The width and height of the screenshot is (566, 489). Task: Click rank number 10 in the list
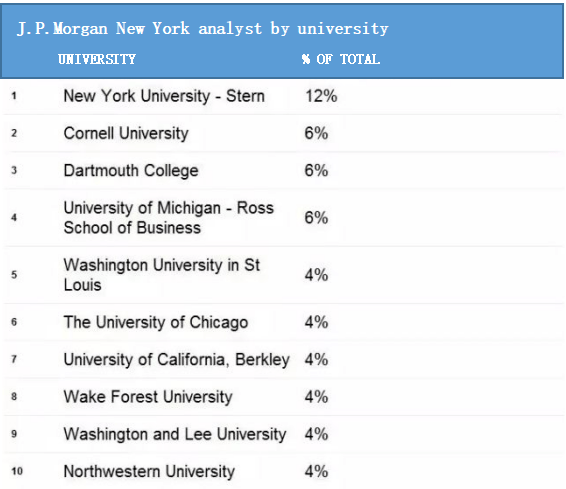pos(17,471)
